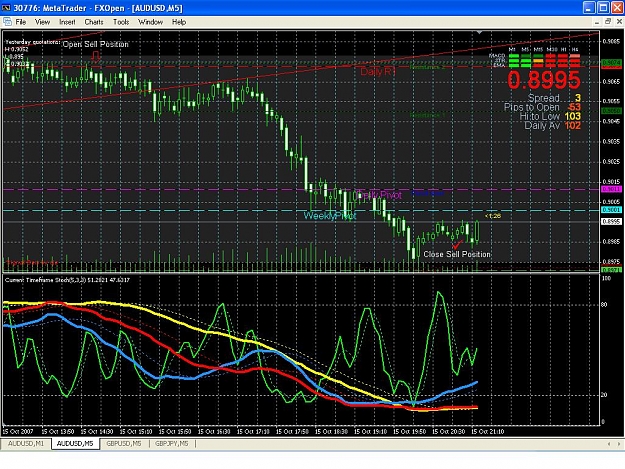Click the pink top bar in the H4 signal column
The width and height of the screenshot is (625, 469).
click(574, 56)
